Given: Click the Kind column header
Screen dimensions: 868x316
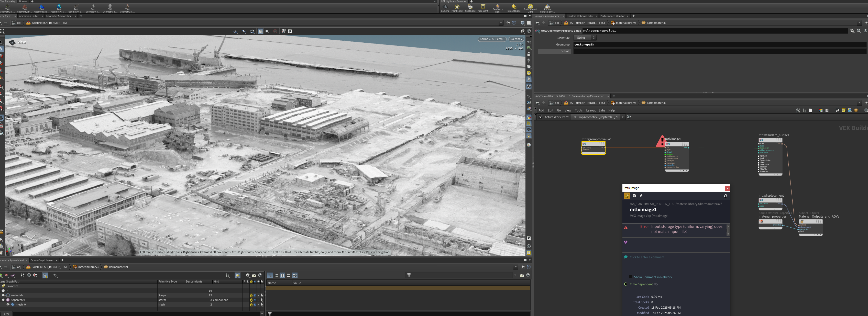Looking at the screenshot, I should coord(227,282).
